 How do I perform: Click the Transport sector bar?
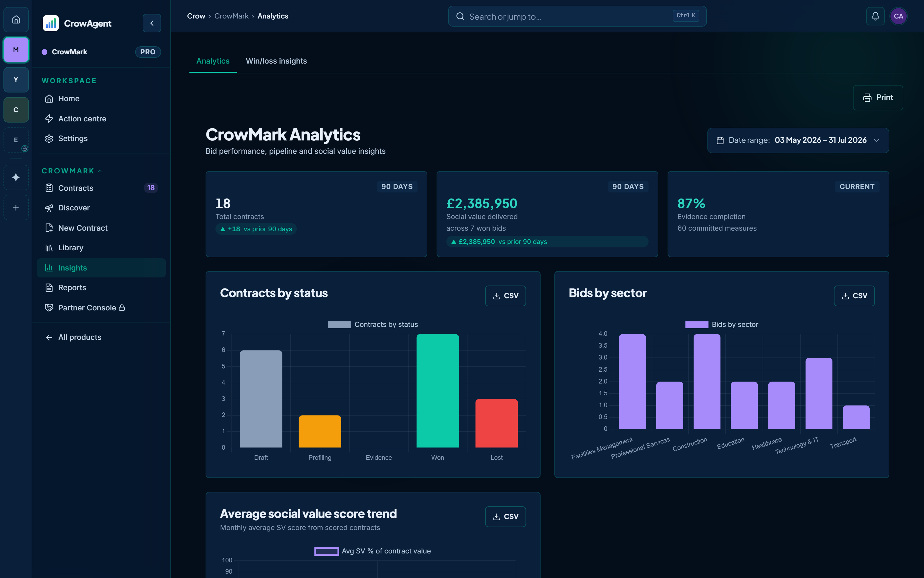pos(856,417)
